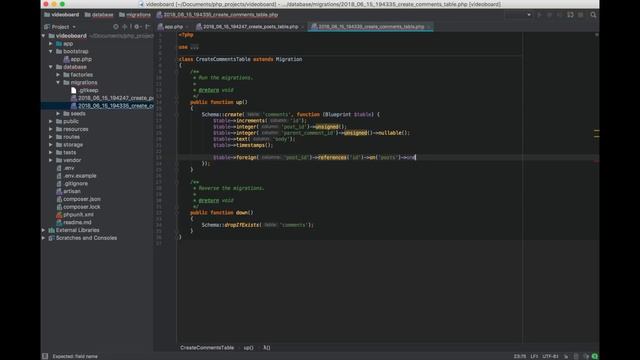Click the yellow warning marker on editor stripe
Viewport: 640px width, 360px height.
coord(596,131)
